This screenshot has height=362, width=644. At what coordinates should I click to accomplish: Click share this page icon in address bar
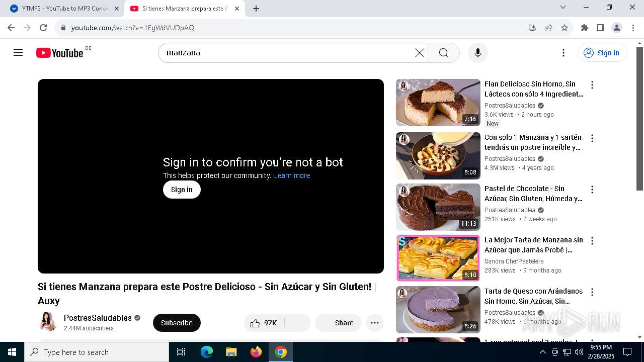point(548,28)
